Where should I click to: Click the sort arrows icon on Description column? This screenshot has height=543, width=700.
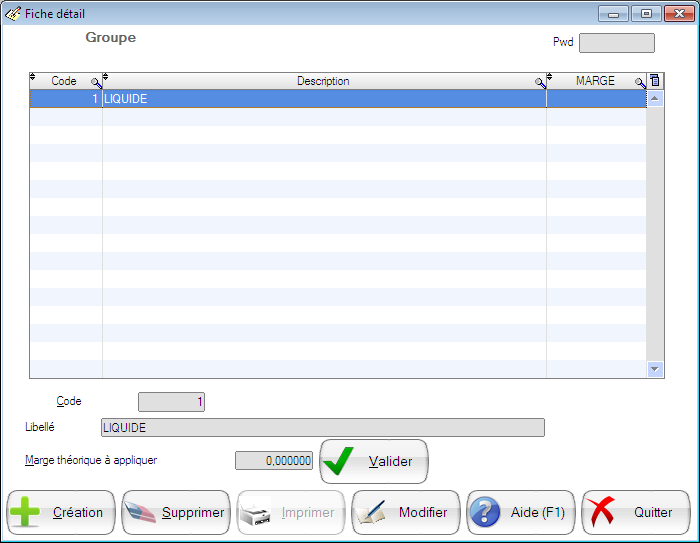106,78
